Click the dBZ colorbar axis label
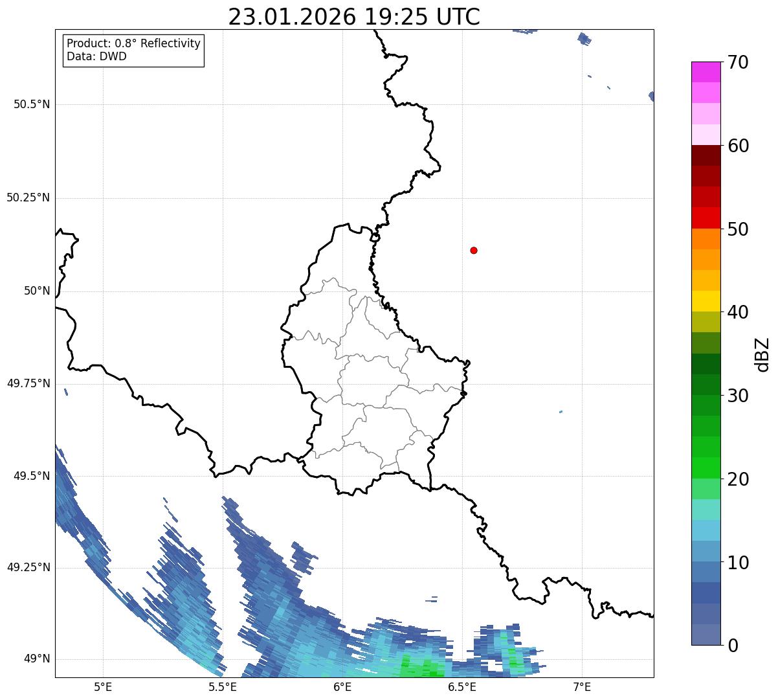Image resolution: width=778 pixels, height=700 pixels. pos(762,354)
